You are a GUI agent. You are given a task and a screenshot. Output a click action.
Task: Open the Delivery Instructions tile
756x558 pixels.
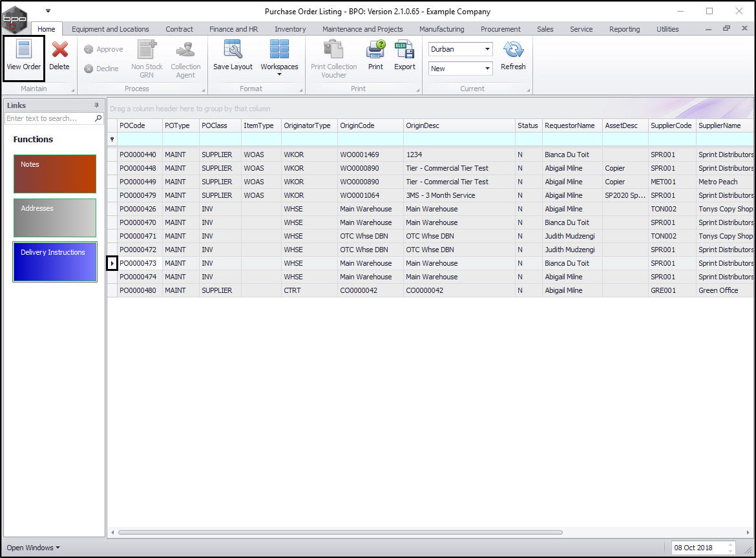coord(55,262)
